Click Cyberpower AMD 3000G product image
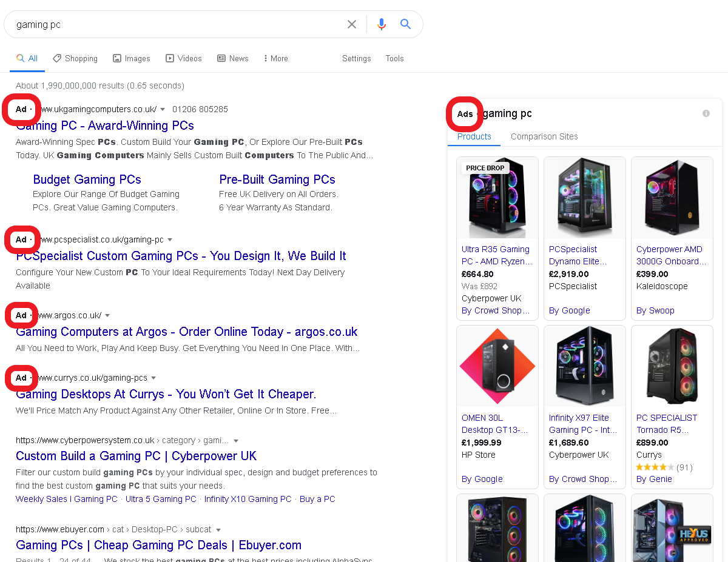This screenshot has width=728, height=562. pyautogui.click(x=672, y=198)
